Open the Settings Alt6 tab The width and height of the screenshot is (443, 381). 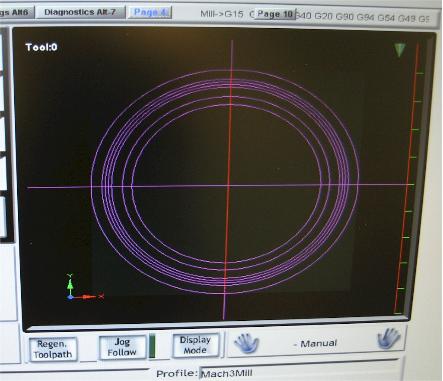point(16,12)
